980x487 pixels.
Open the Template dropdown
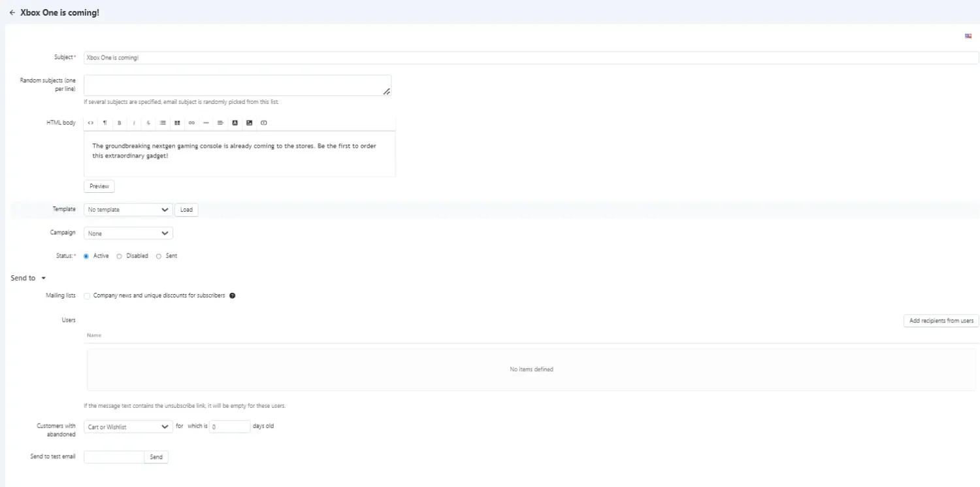(x=128, y=210)
